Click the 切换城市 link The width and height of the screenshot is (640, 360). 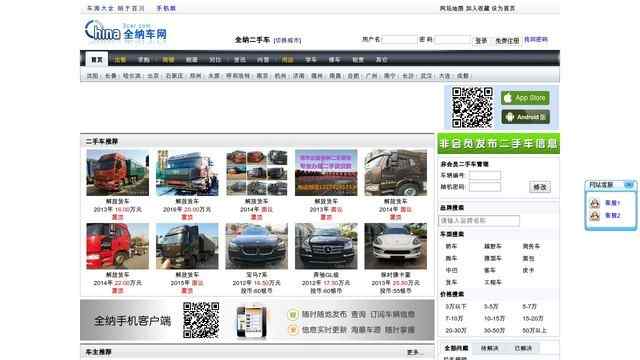(x=287, y=40)
